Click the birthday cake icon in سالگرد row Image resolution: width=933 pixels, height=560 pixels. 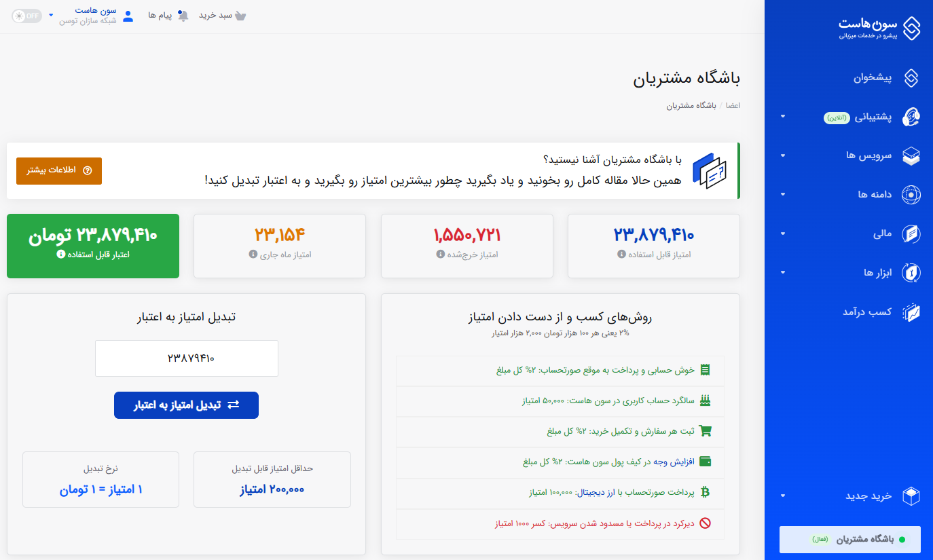pos(706,400)
